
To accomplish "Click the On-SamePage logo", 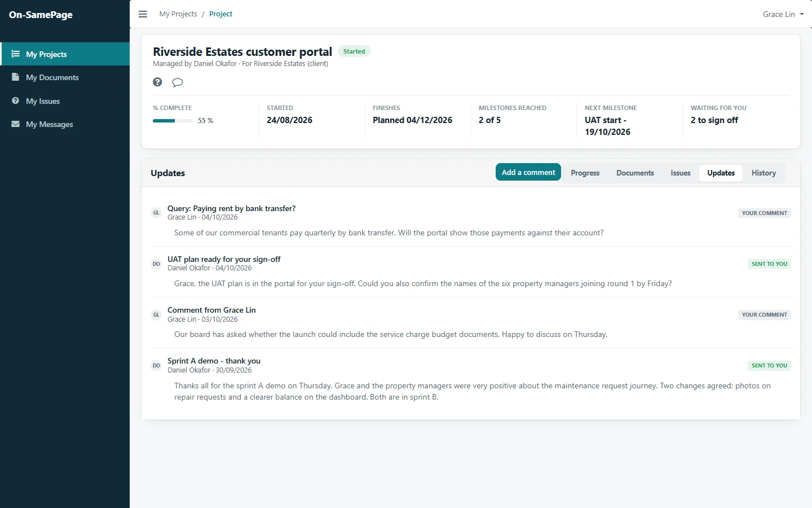I will click(41, 15).
